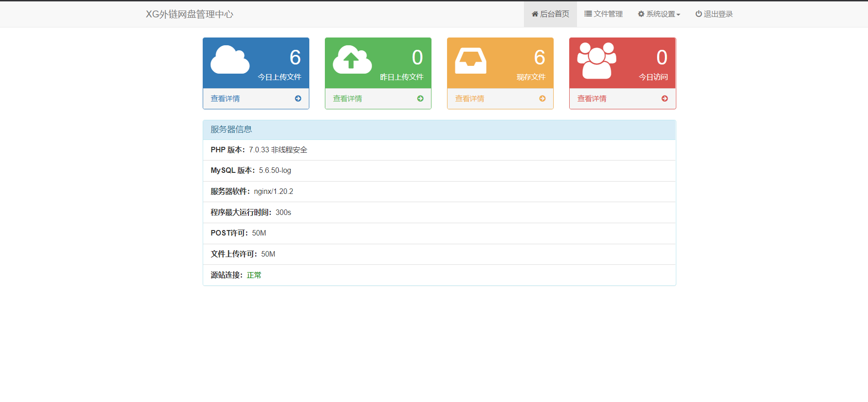
Task: View details link under 今日上传文件
Action: (x=225, y=98)
